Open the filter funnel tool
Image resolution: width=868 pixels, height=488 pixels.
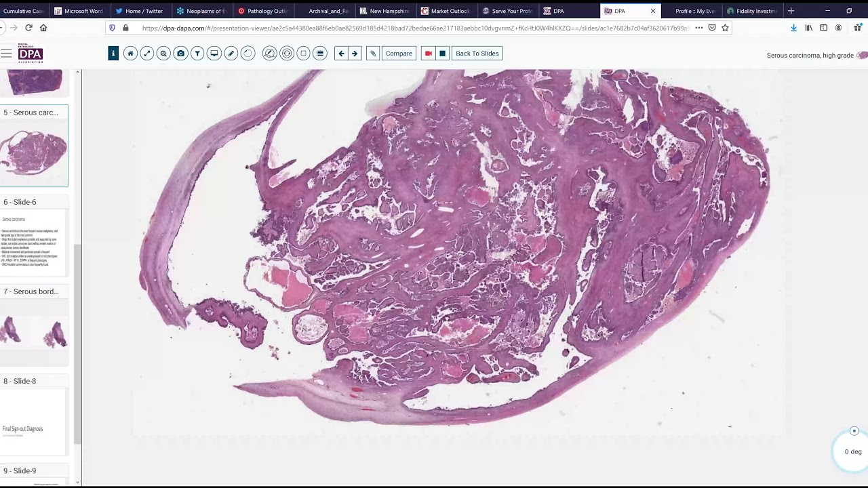click(197, 54)
